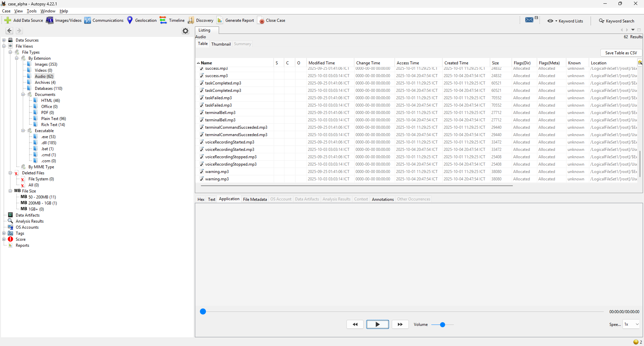Image resolution: width=644 pixels, height=346 pixels.
Task: Open the View menu
Action: point(18,11)
